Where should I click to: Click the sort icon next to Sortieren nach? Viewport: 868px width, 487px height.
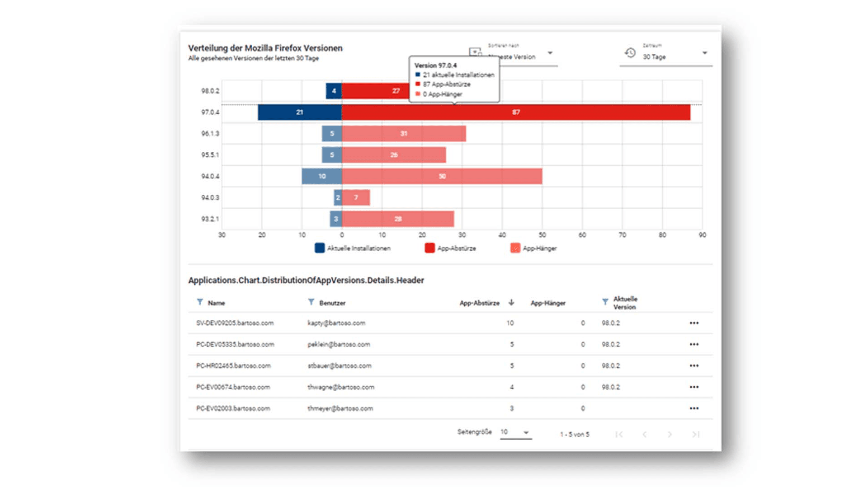475,52
